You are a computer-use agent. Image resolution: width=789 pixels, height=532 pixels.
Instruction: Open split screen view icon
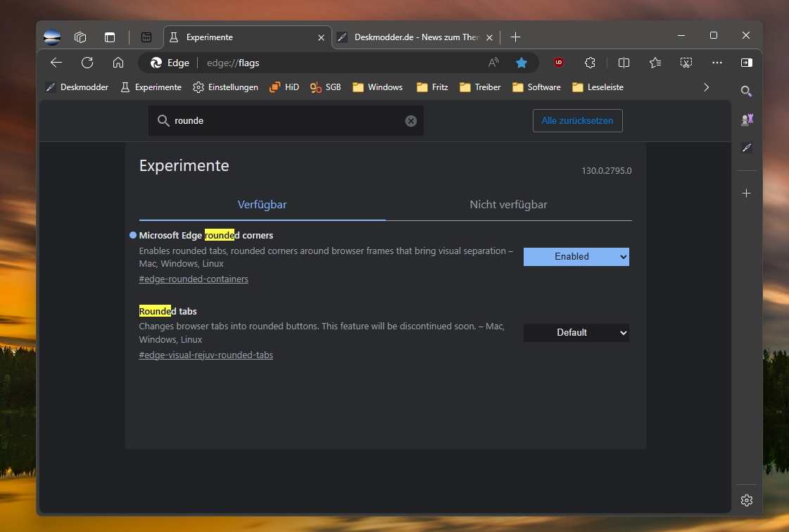click(x=624, y=63)
